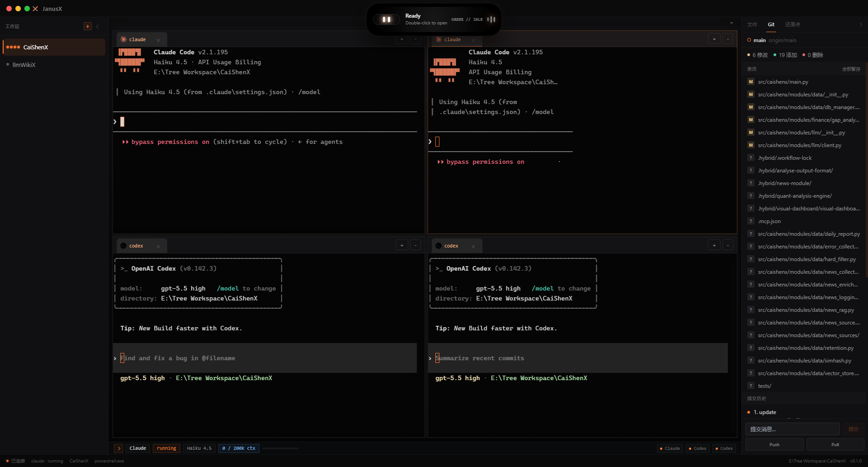
Task: Click the 0 / 200k ctx context indicator
Action: point(239,448)
